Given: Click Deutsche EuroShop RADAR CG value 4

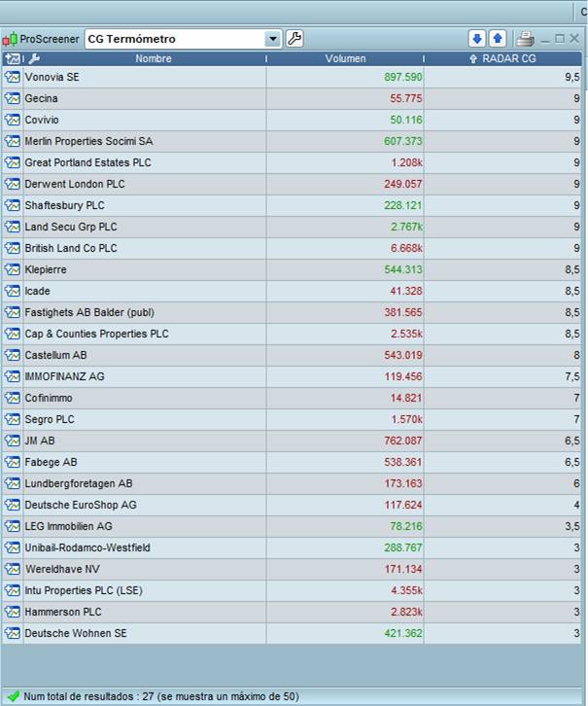Looking at the screenshot, I should coord(576,505).
